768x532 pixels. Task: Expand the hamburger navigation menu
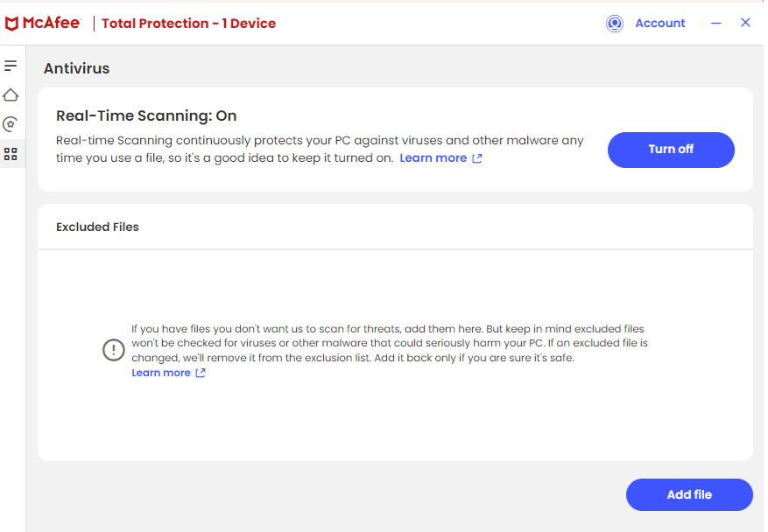[11, 66]
